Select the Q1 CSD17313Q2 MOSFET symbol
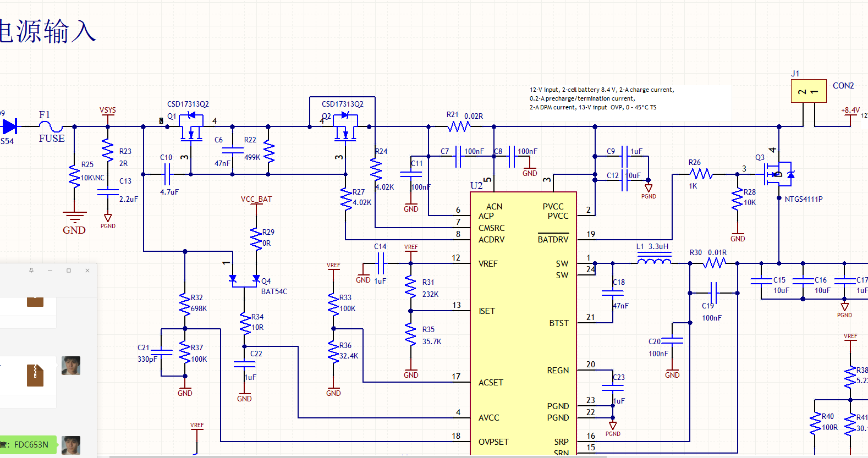868x458 pixels. [x=191, y=126]
